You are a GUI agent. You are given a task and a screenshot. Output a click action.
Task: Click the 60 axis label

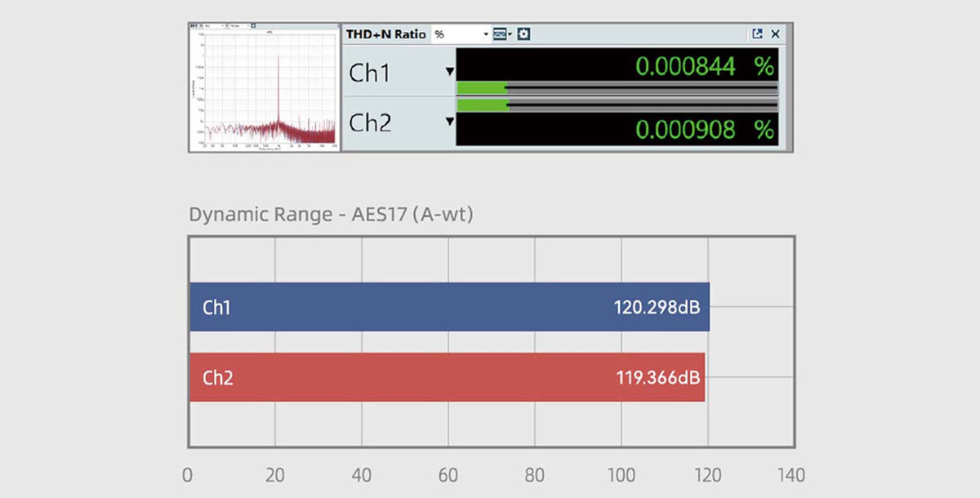point(448,476)
